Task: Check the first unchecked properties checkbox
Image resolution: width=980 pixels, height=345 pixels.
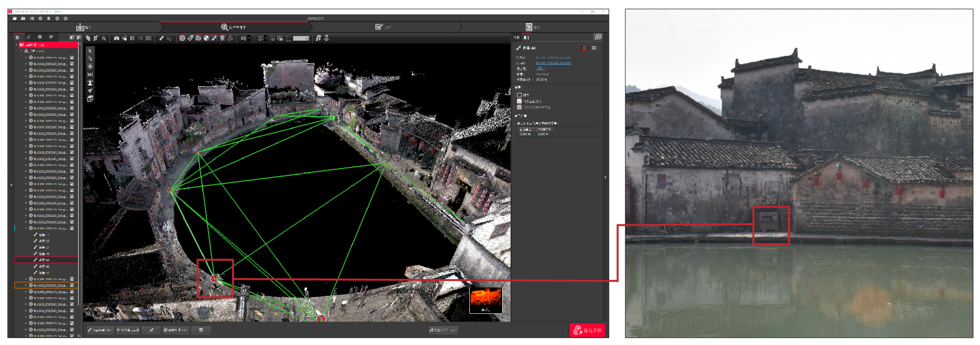Action: [x=519, y=95]
